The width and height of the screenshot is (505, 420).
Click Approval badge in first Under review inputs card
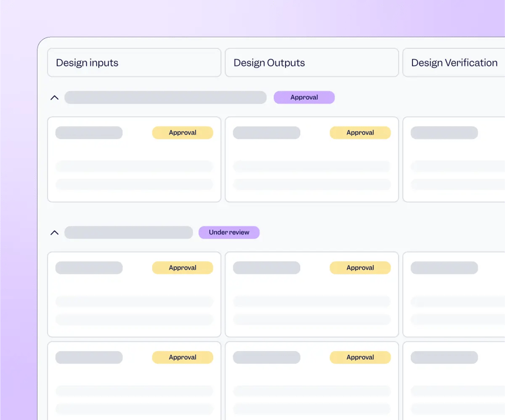pyautogui.click(x=182, y=268)
